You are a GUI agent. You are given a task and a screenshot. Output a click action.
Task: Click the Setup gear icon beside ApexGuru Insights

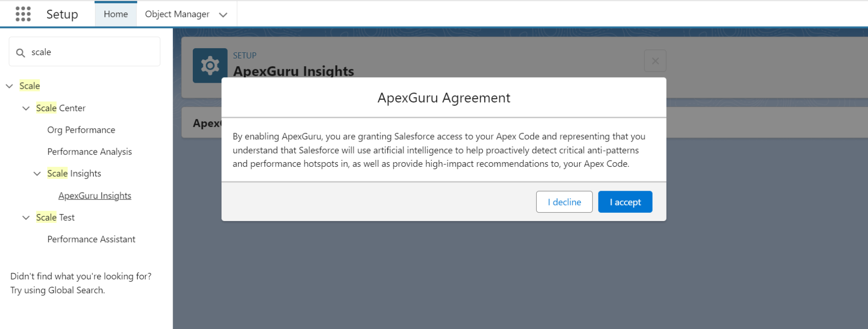[x=210, y=66]
